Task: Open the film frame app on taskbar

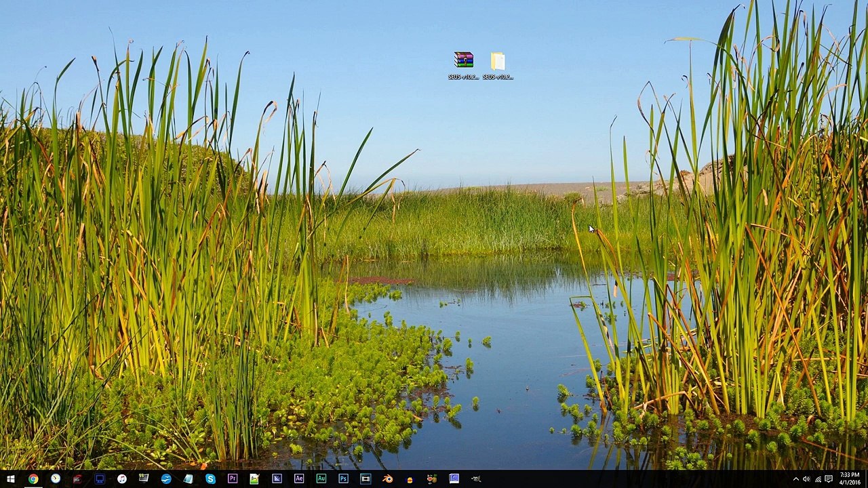Action: point(366,479)
